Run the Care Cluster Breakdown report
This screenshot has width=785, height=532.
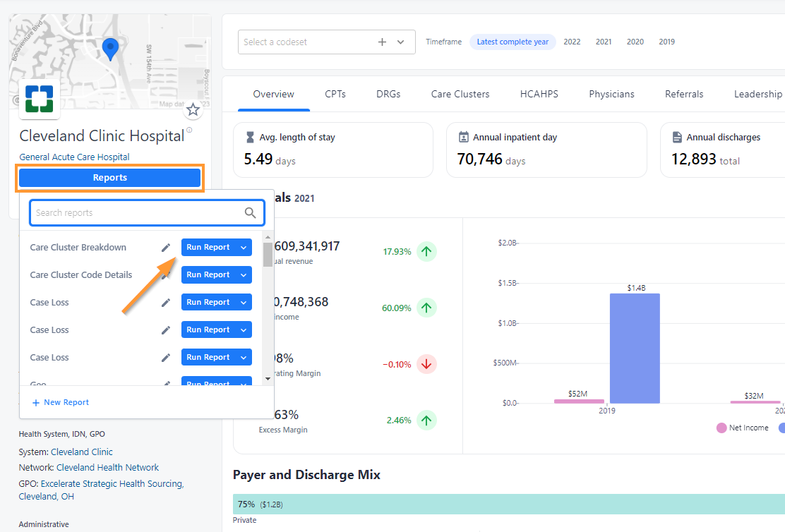click(x=208, y=247)
